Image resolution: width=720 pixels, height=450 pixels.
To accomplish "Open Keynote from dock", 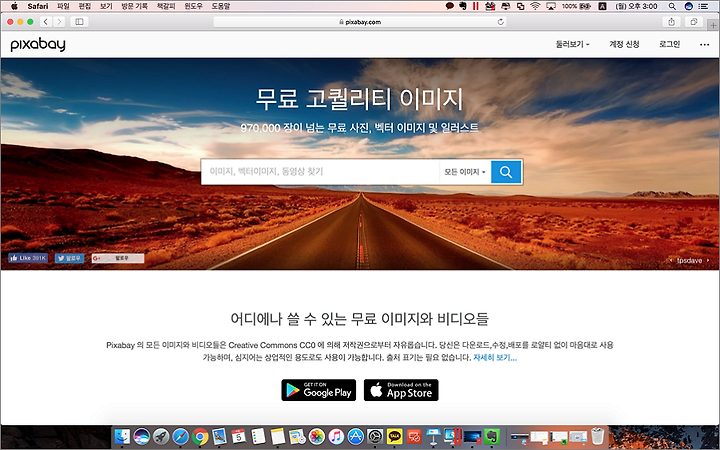I will 433,436.
